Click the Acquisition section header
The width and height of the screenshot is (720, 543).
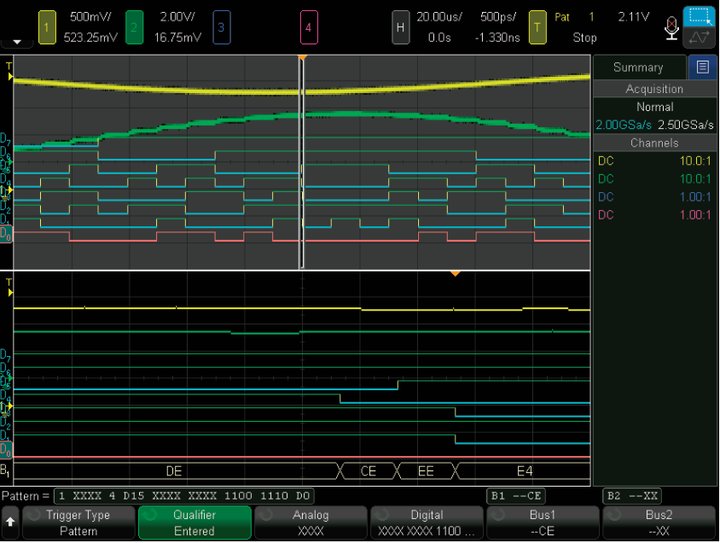coord(654,89)
